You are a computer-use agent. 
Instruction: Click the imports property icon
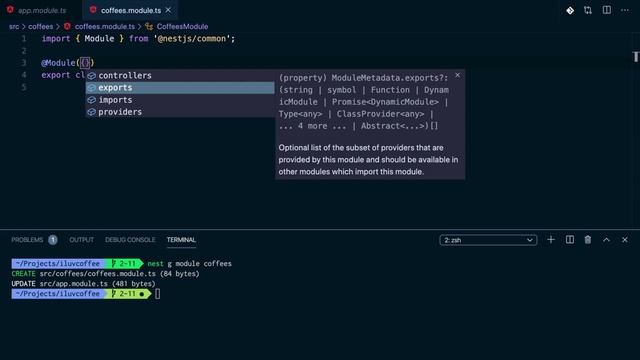click(x=92, y=100)
